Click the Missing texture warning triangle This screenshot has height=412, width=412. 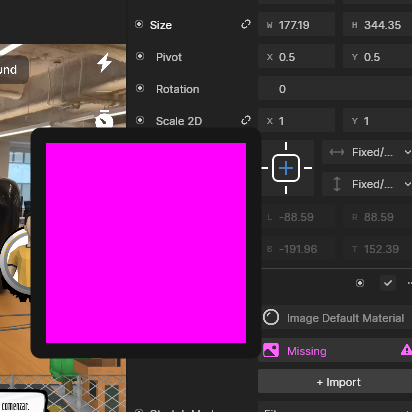[x=406, y=350]
